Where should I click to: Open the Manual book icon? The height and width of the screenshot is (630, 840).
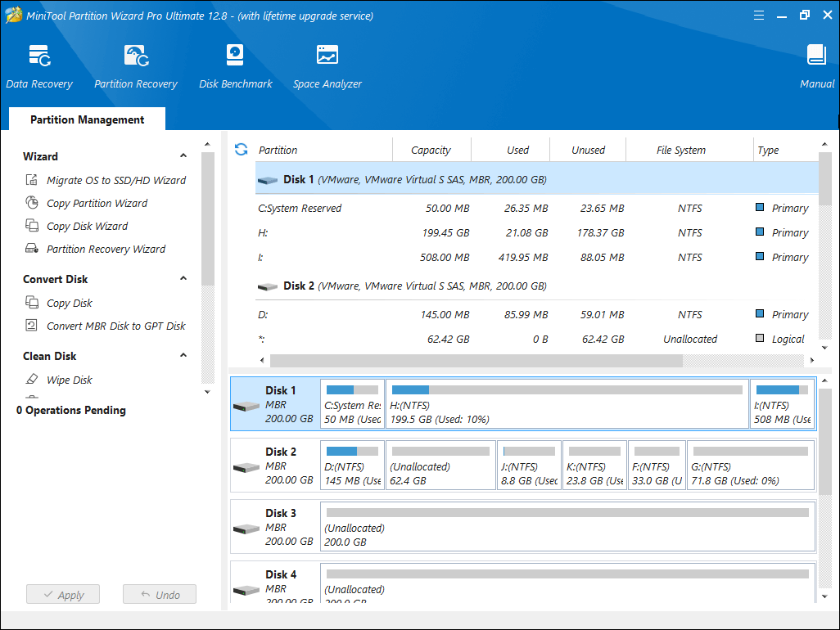pos(816,56)
